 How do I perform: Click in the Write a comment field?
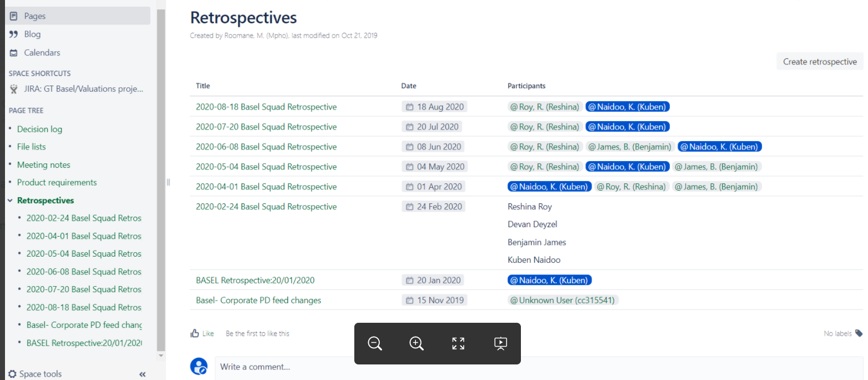539,367
